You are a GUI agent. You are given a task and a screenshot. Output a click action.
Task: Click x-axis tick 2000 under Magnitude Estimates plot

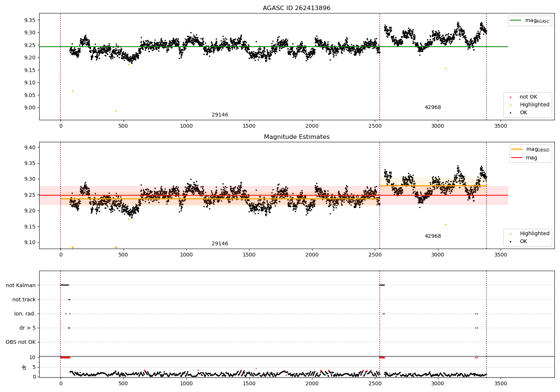[x=312, y=255]
